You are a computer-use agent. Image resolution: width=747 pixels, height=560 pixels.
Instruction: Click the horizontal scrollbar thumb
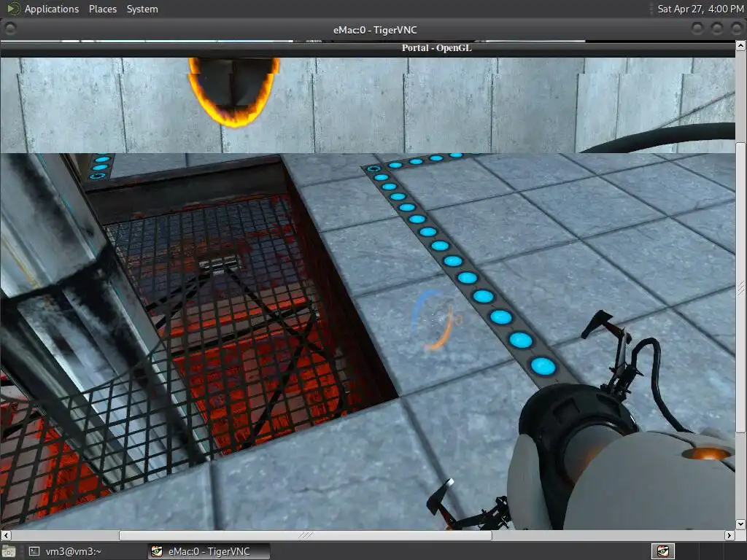[306, 535]
